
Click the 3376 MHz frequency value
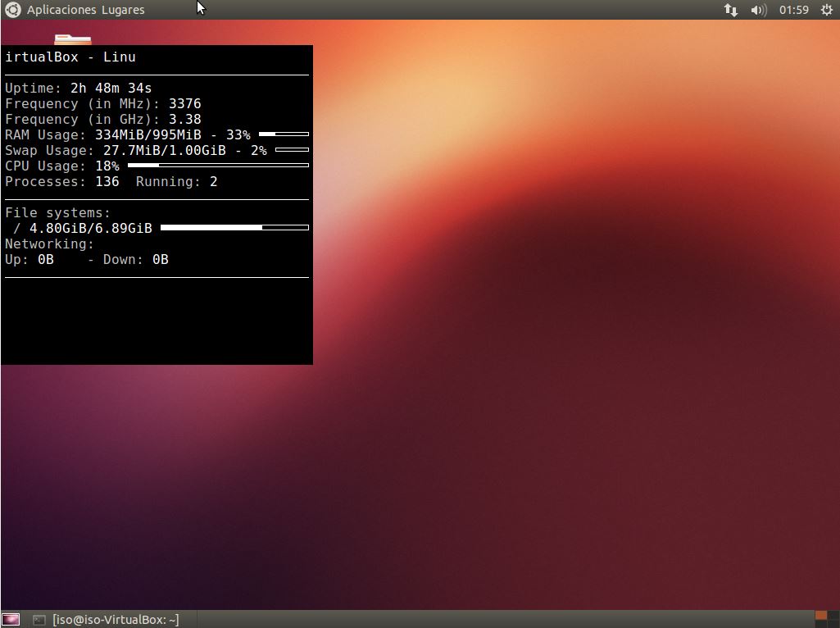pos(184,103)
